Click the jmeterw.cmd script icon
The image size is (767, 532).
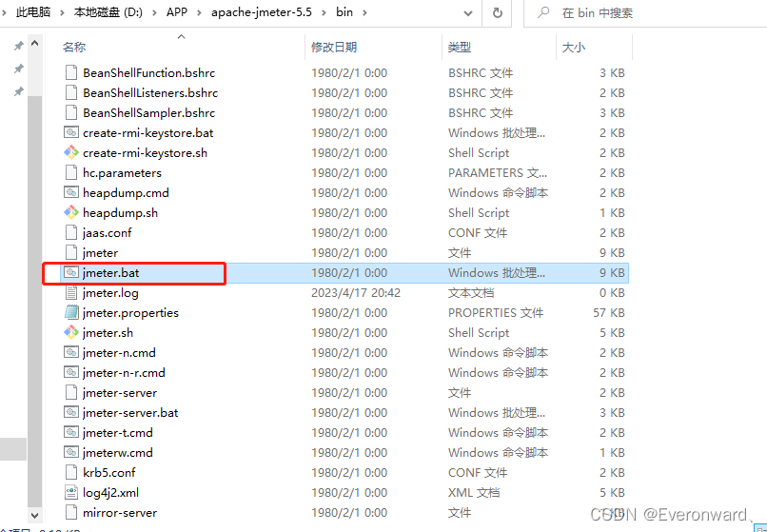tap(71, 453)
